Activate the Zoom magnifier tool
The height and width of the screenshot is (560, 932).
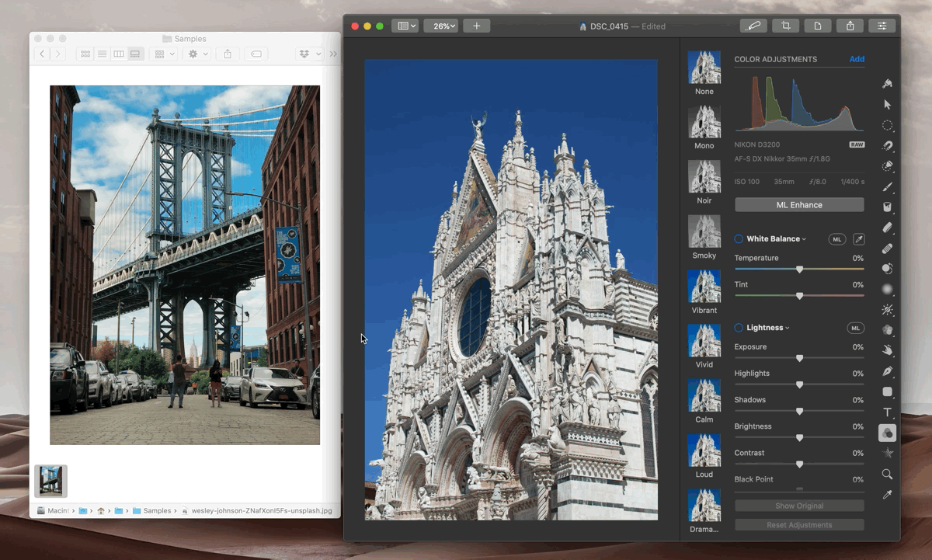tap(888, 474)
